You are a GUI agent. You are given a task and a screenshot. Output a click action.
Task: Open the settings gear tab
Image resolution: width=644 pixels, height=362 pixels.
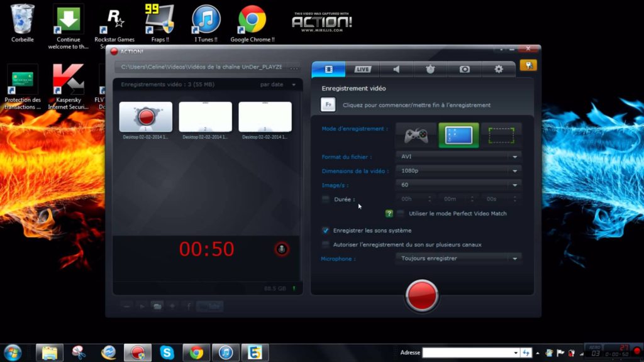coord(499,69)
